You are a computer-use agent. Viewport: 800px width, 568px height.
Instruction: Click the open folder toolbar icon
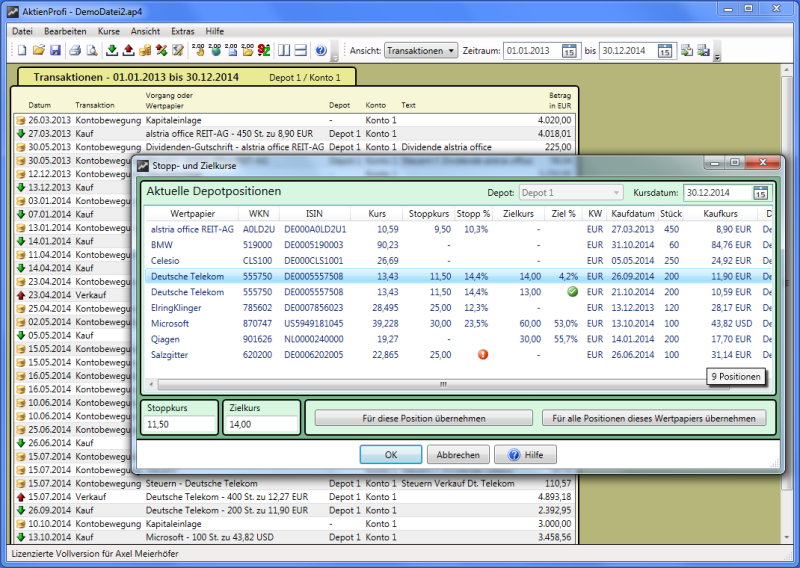(x=38, y=50)
